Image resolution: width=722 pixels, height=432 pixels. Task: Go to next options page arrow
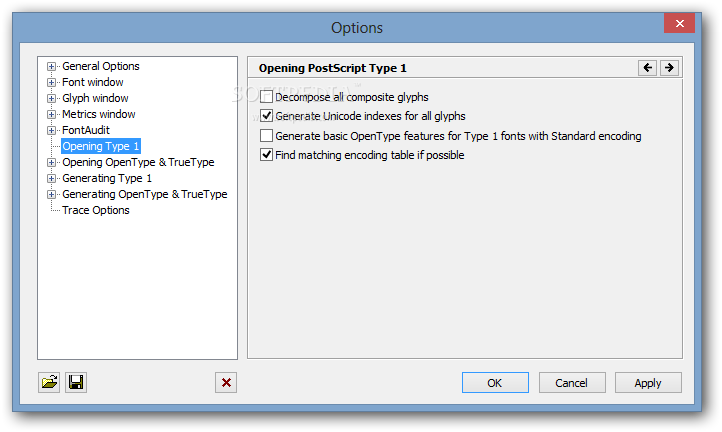(x=669, y=68)
